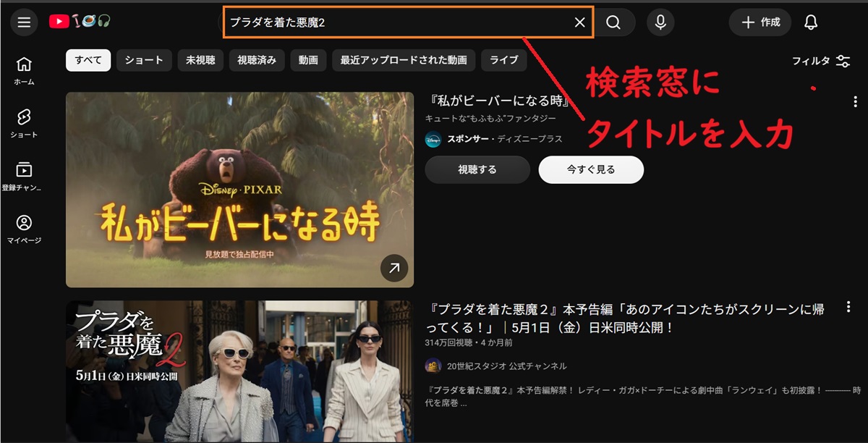The height and width of the screenshot is (443, 868).
Task: Click the ディズニープラス sponsor avatar
Action: click(433, 139)
